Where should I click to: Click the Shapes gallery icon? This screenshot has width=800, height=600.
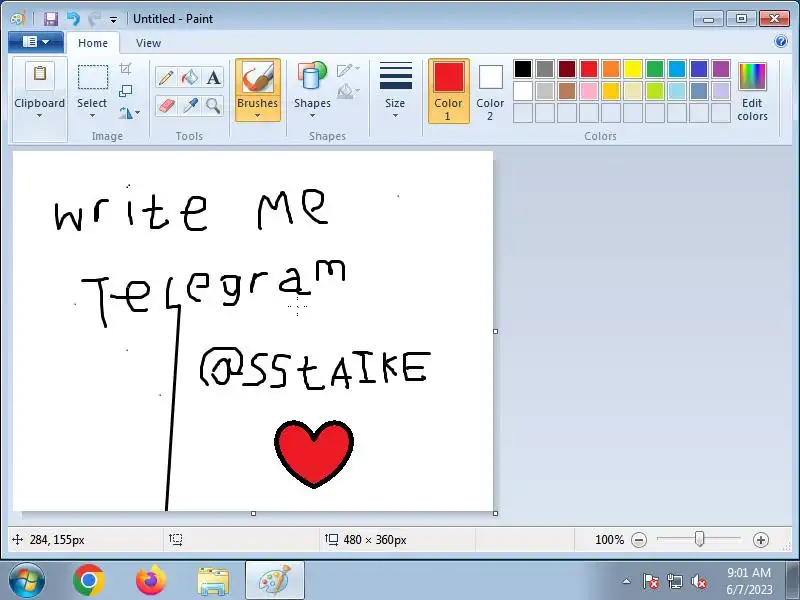[312, 77]
